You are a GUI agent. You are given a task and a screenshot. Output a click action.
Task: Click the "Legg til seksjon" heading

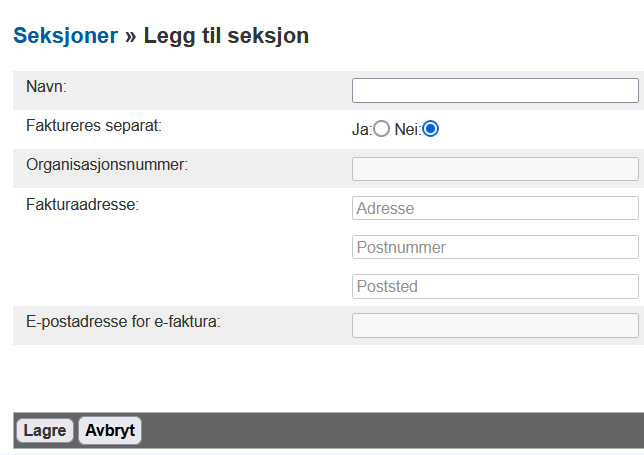click(226, 36)
